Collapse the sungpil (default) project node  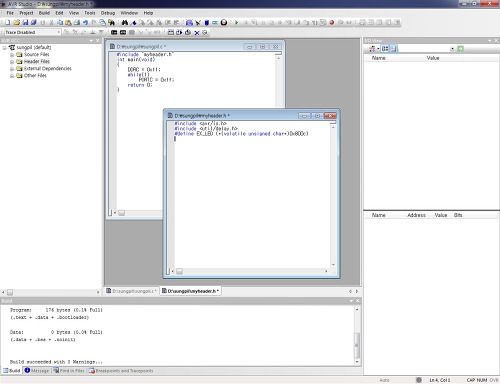click(4, 48)
